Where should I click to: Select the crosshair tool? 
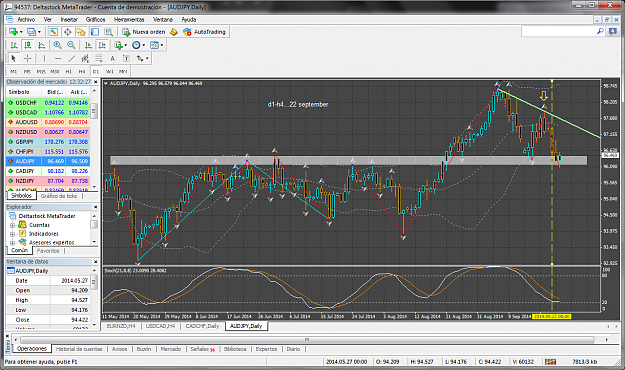pyautogui.click(x=27, y=58)
